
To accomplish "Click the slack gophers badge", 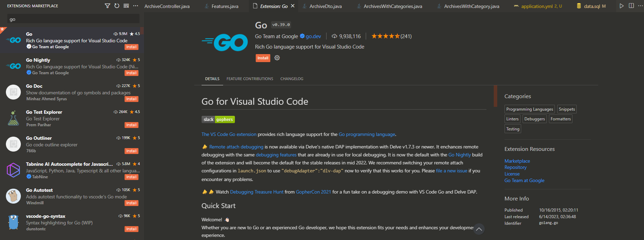I will (x=218, y=120).
